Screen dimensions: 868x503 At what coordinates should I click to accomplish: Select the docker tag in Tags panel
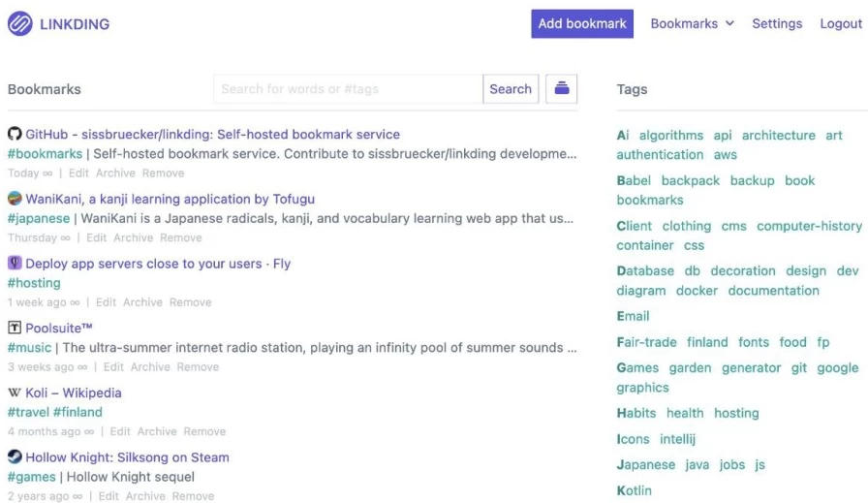pos(697,291)
